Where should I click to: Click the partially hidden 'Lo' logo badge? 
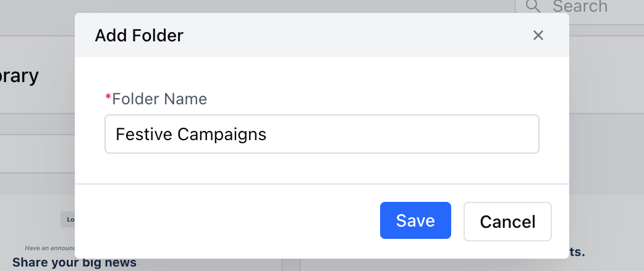coord(68,219)
